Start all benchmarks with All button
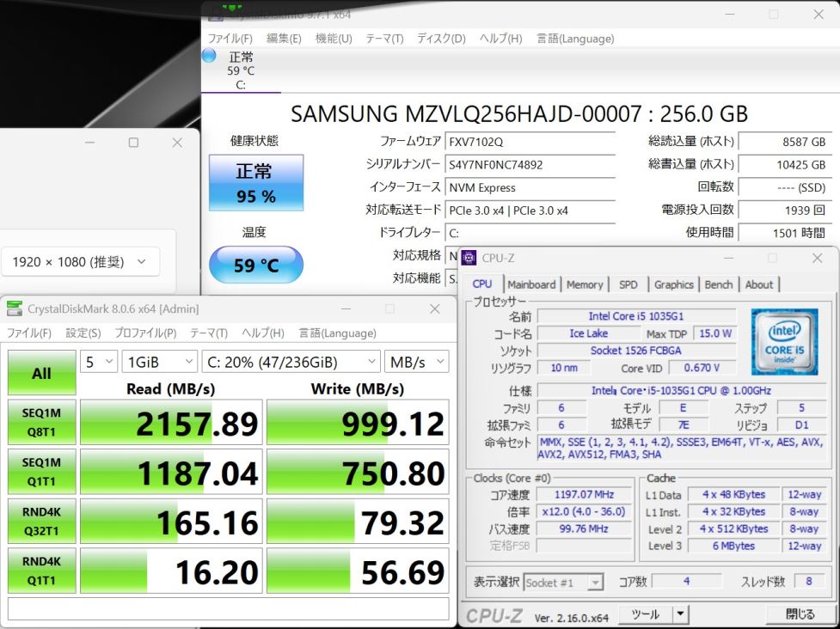The width and height of the screenshot is (840, 629). pos(41,373)
